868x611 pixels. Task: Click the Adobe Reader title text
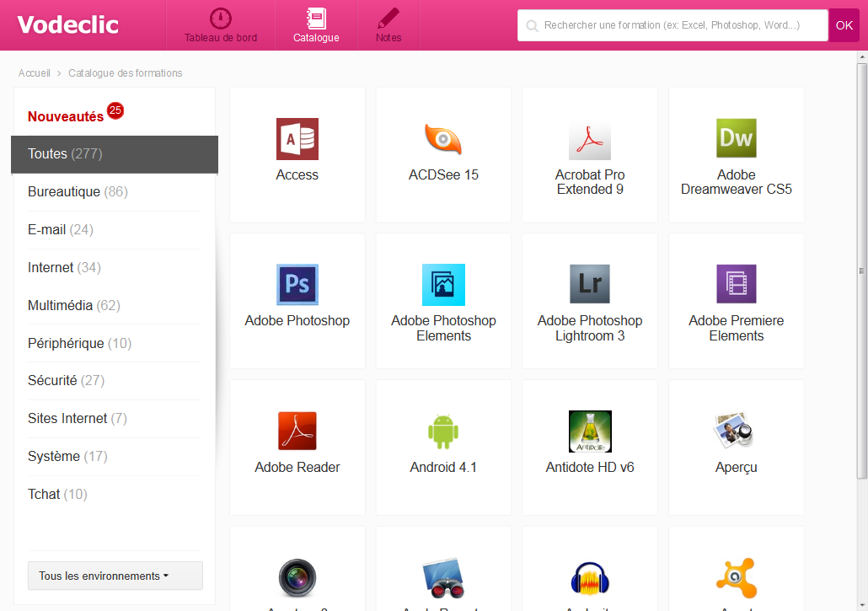click(297, 468)
